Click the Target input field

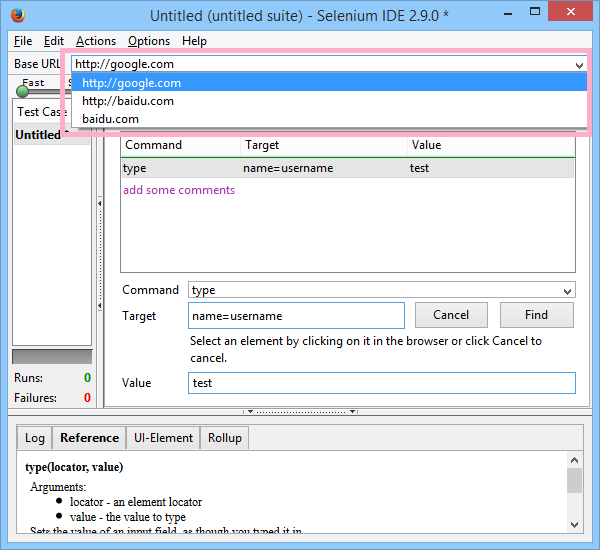(296, 316)
